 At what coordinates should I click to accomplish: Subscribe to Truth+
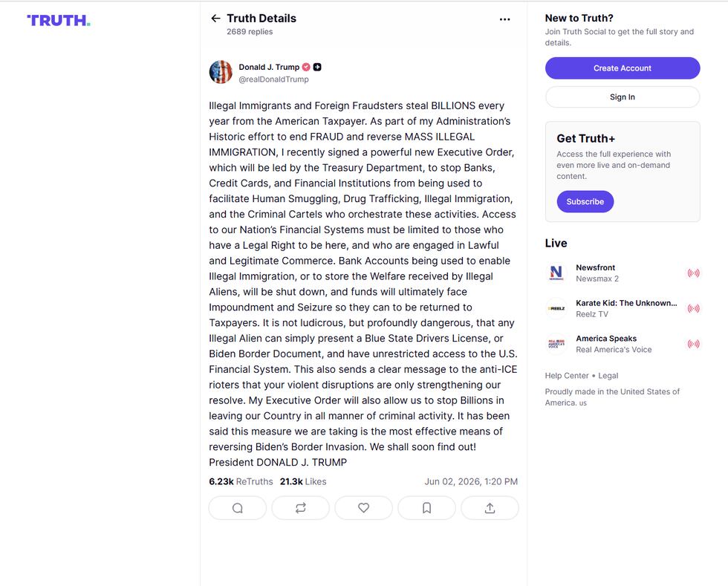tap(585, 201)
